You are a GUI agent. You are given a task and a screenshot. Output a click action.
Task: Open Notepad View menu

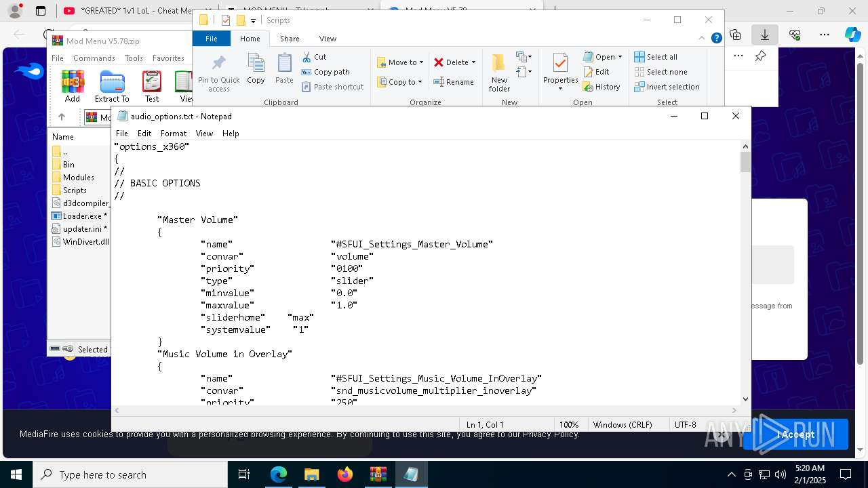[204, 134]
